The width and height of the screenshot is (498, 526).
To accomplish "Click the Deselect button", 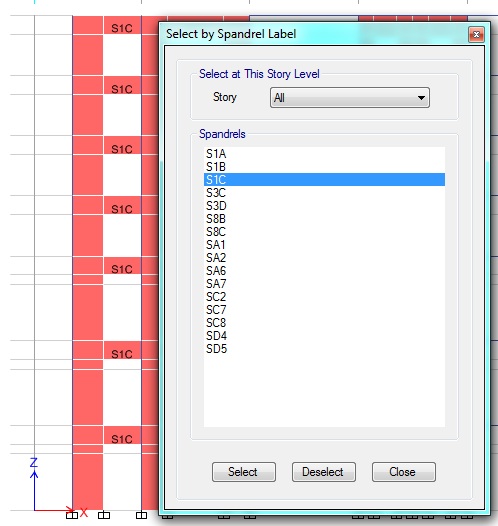I will coord(324,472).
